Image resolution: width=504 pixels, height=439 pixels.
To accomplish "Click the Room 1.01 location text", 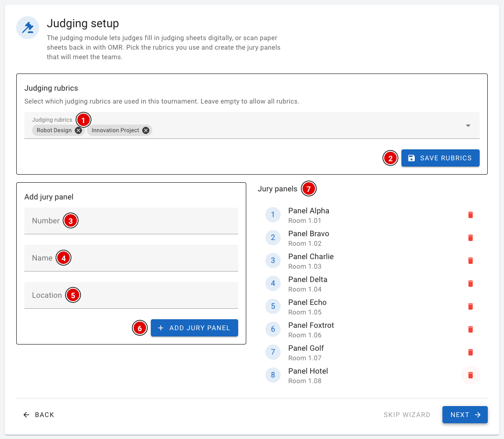I will point(304,221).
